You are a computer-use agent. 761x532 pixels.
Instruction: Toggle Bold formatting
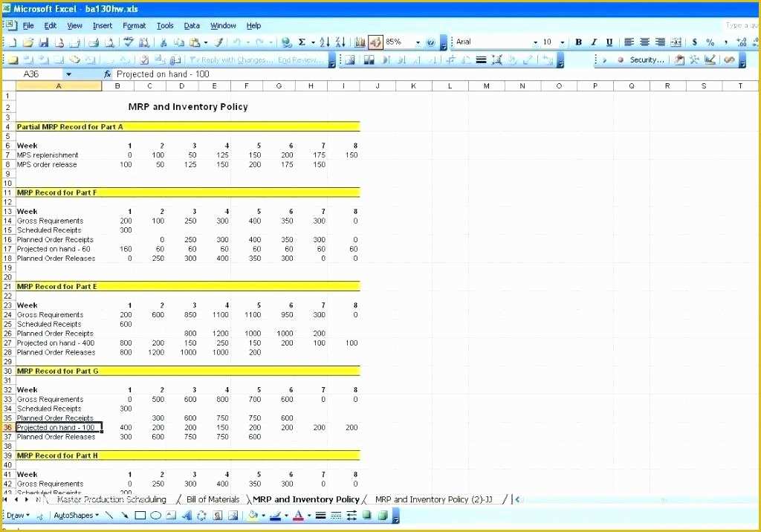point(578,42)
